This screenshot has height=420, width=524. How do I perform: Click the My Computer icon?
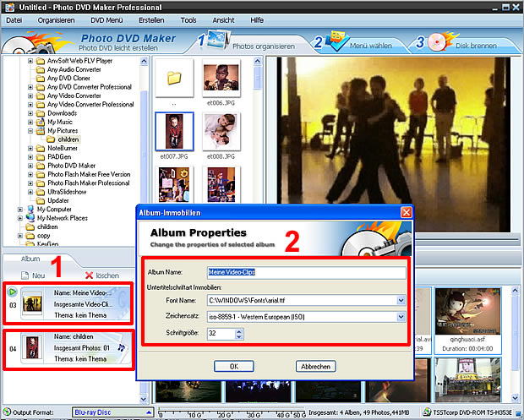pos(30,210)
